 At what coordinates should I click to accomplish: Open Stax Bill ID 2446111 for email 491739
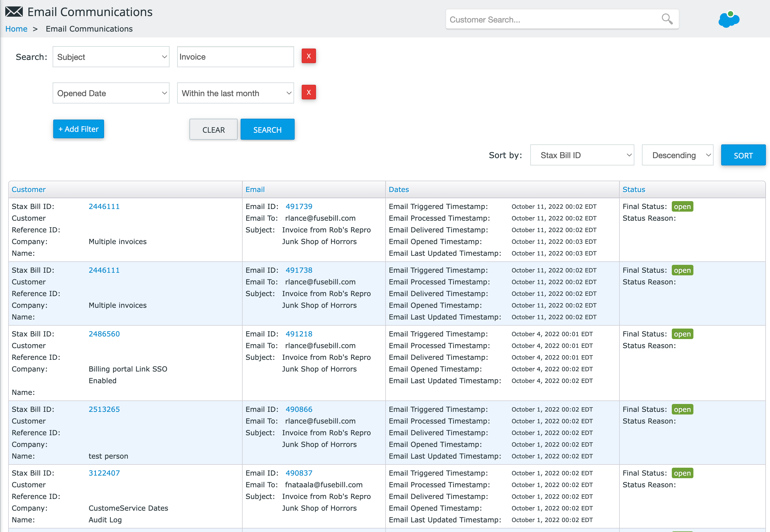pyautogui.click(x=104, y=207)
